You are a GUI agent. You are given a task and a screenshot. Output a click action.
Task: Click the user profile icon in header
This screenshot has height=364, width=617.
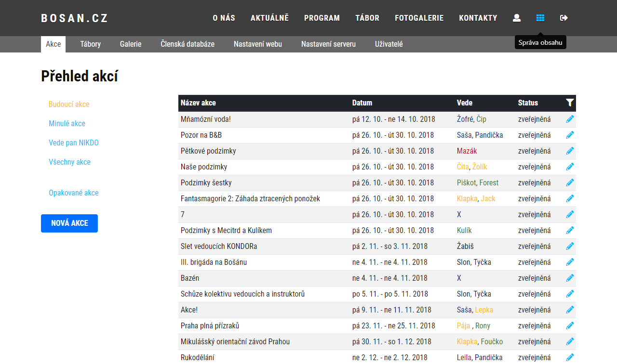[517, 18]
